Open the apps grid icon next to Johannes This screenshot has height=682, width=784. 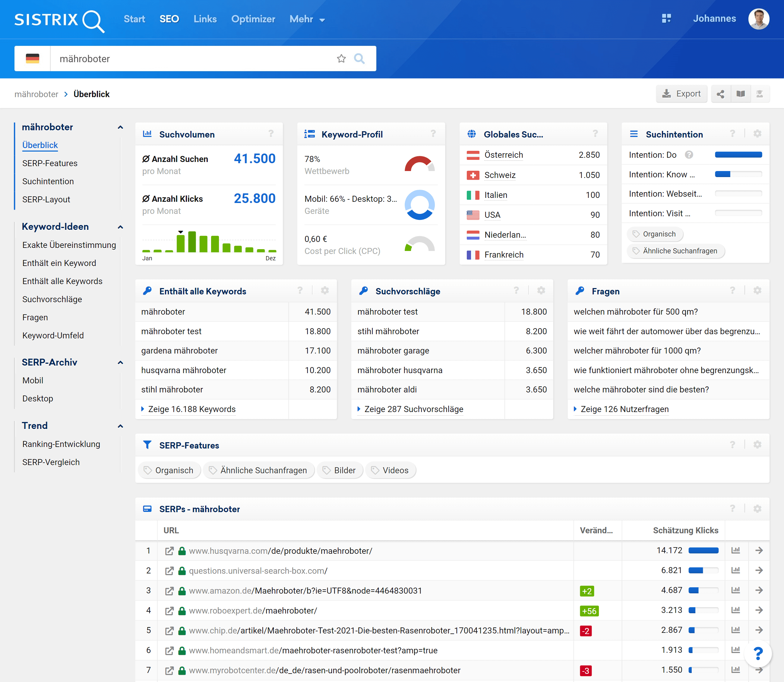[x=666, y=19]
